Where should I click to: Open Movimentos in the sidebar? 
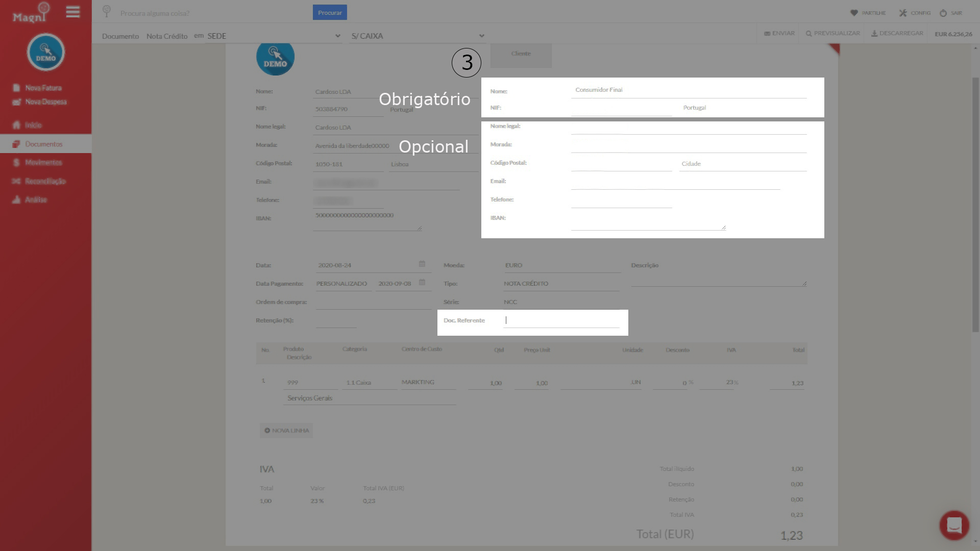coord(43,162)
